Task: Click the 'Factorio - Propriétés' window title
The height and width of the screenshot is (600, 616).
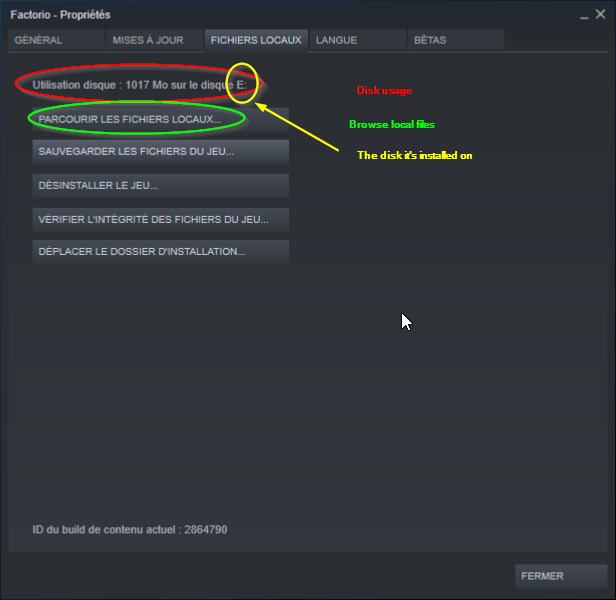Action: [60, 15]
